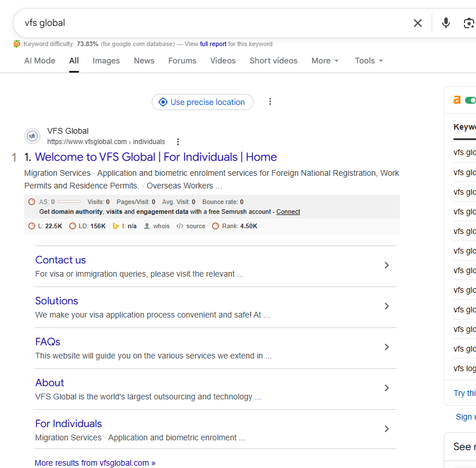Clear the search box with X icon
The height and width of the screenshot is (468, 476).
418,23
